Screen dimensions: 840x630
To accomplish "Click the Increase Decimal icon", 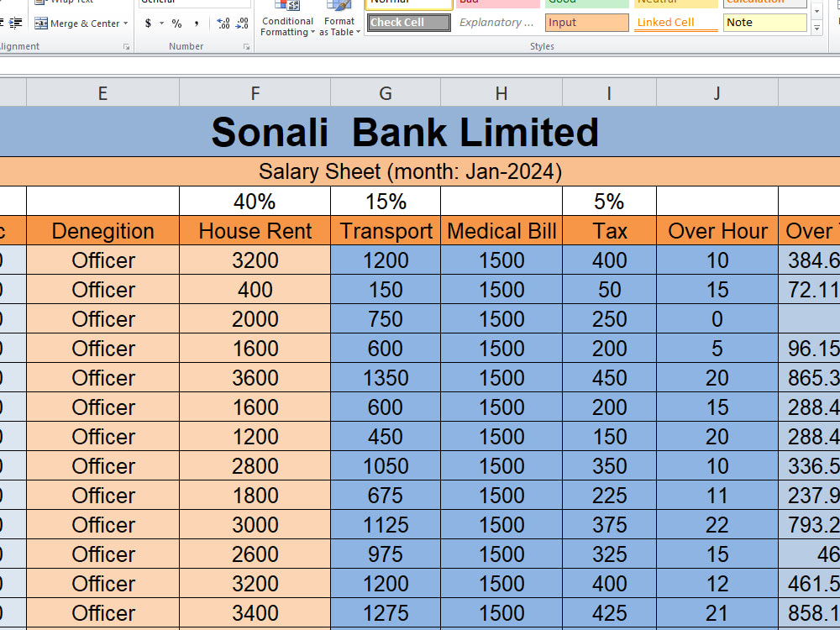I will click(223, 23).
